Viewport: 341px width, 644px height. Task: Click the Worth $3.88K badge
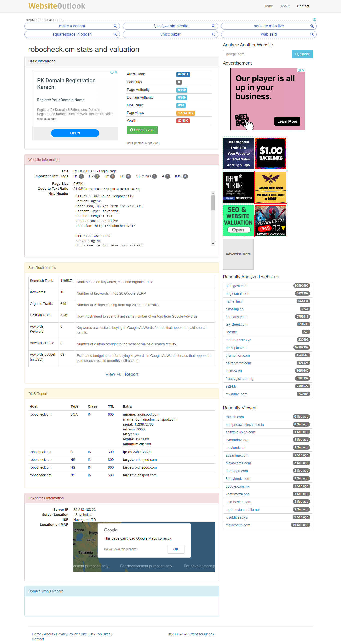pyautogui.click(x=183, y=121)
